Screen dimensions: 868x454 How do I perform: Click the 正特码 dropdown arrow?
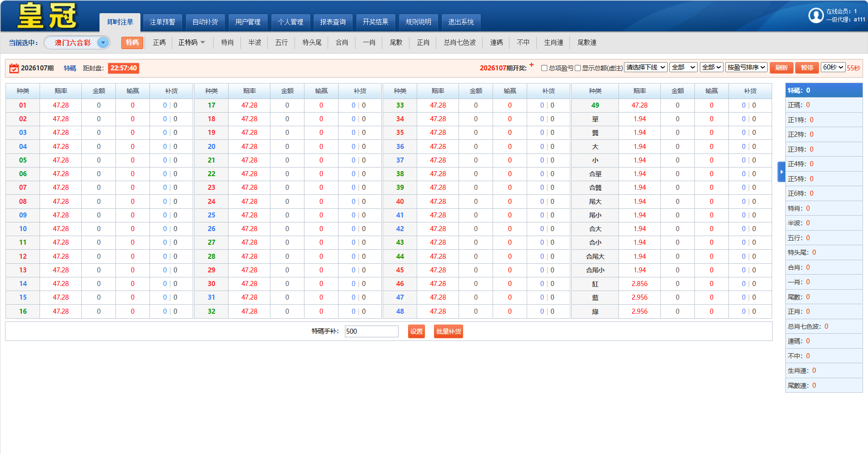pyautogui.click(x=203, y=42)
